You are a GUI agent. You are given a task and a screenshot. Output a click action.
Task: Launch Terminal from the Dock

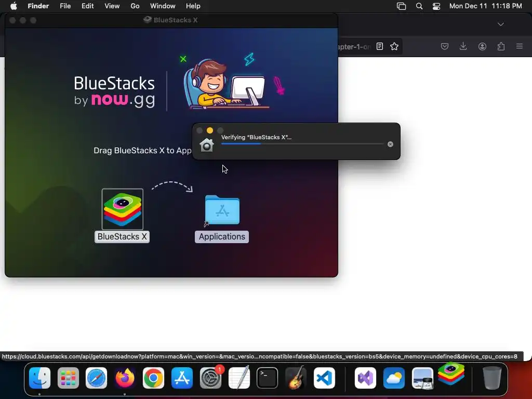[268, 378]
